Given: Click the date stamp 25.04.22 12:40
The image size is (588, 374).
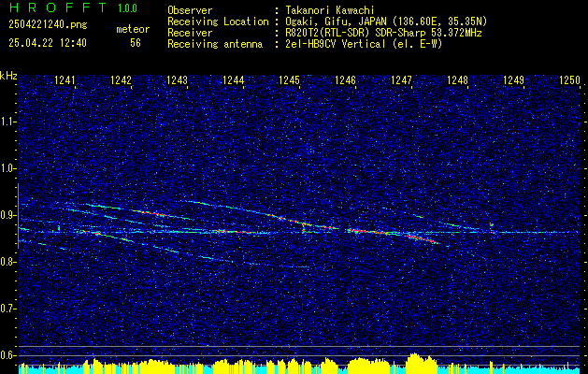Looking at the screenshot, I should (x=48, y=43).
